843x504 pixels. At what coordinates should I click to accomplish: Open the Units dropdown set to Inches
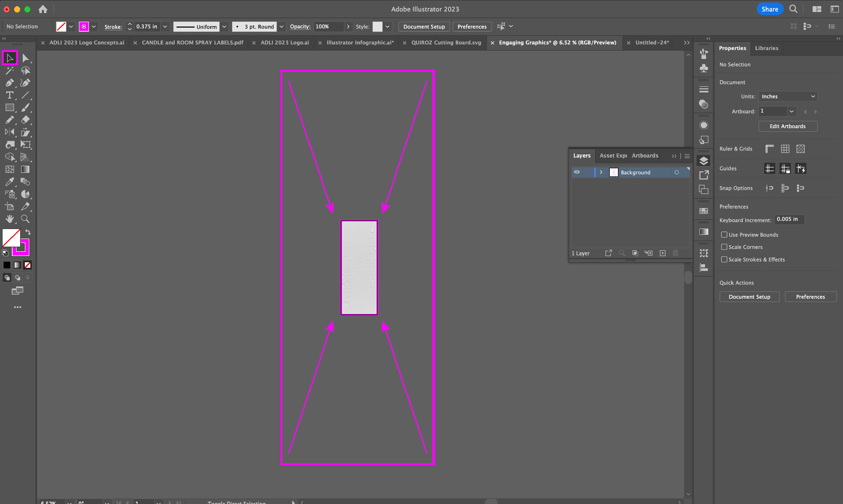788,97
